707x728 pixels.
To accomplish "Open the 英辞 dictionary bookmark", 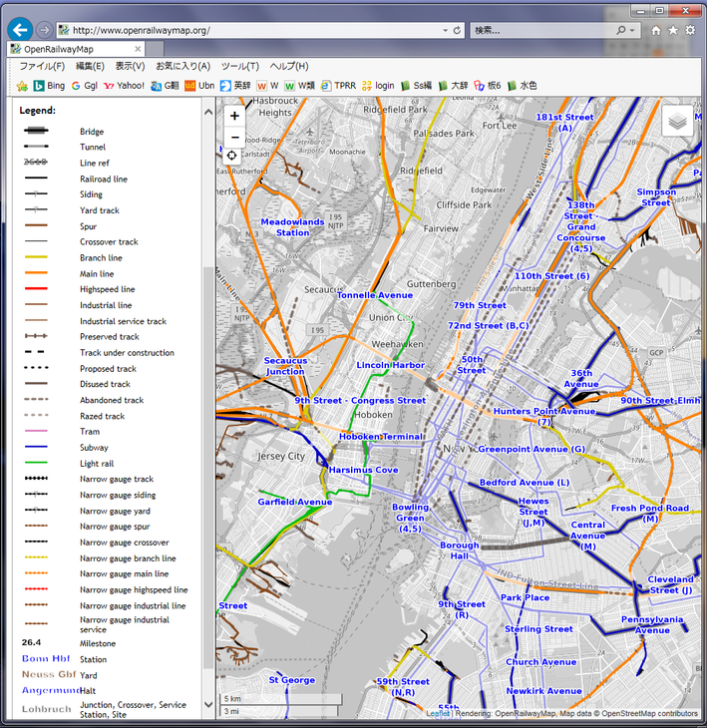I will (x=235, y=86).
